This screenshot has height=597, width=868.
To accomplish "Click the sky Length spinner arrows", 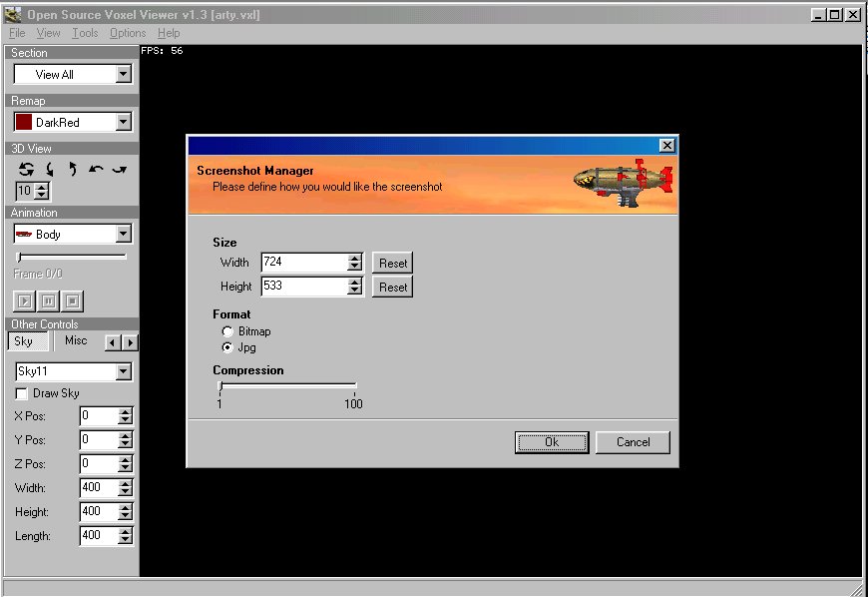I will click(x=126, y=535).
